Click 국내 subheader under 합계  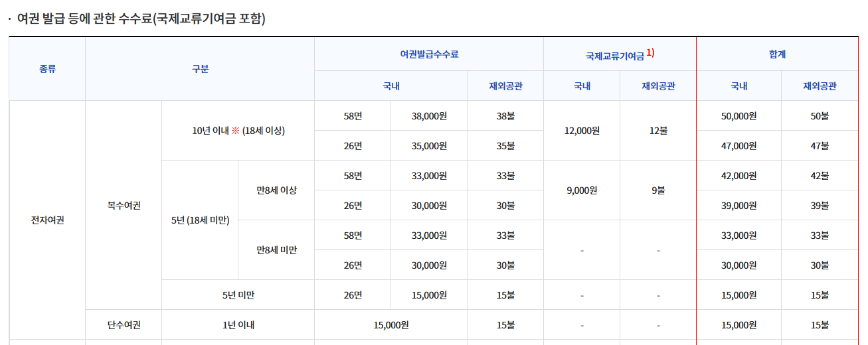(x=739, y=86)
